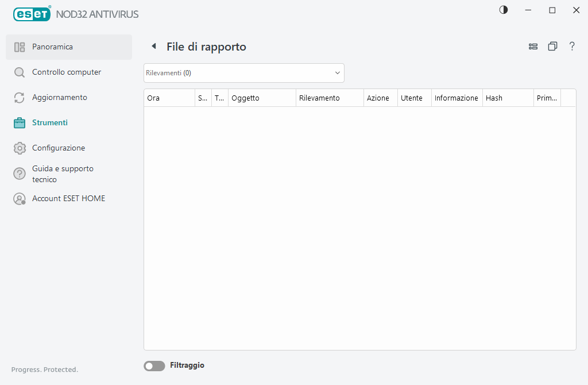Go back using the arrow beside File di rapporto
Viewport: 588px width, 385px height.
[x=153, y=46]
